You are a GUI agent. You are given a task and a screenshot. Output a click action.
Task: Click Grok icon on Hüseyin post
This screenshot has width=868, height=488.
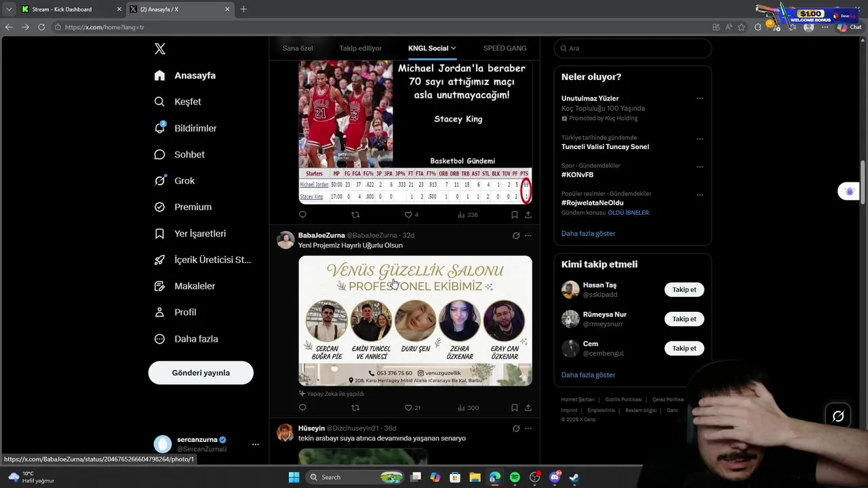pos(516,428)
